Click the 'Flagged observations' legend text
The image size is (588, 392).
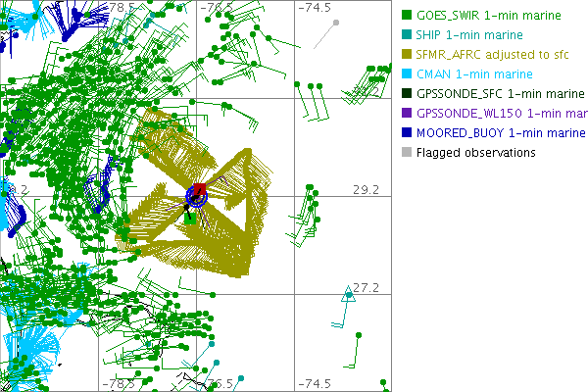pos(476,152)
